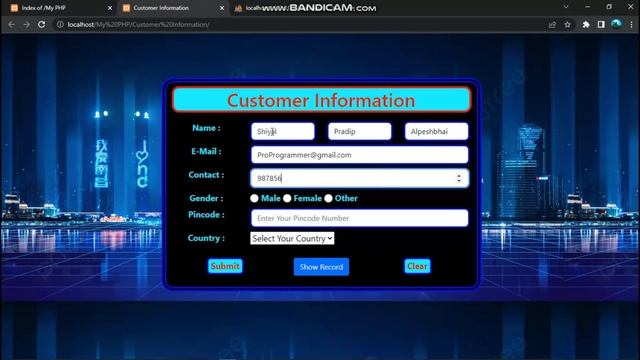The height and width of the screenshot is (360, 640).
Task: Submit the customer form
Action: [225, 266]
